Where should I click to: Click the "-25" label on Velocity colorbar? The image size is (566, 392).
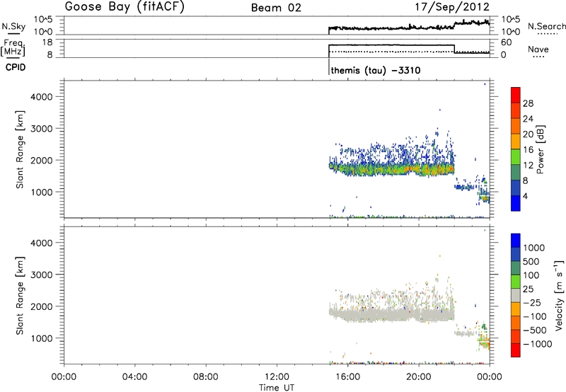click(532, 303)
